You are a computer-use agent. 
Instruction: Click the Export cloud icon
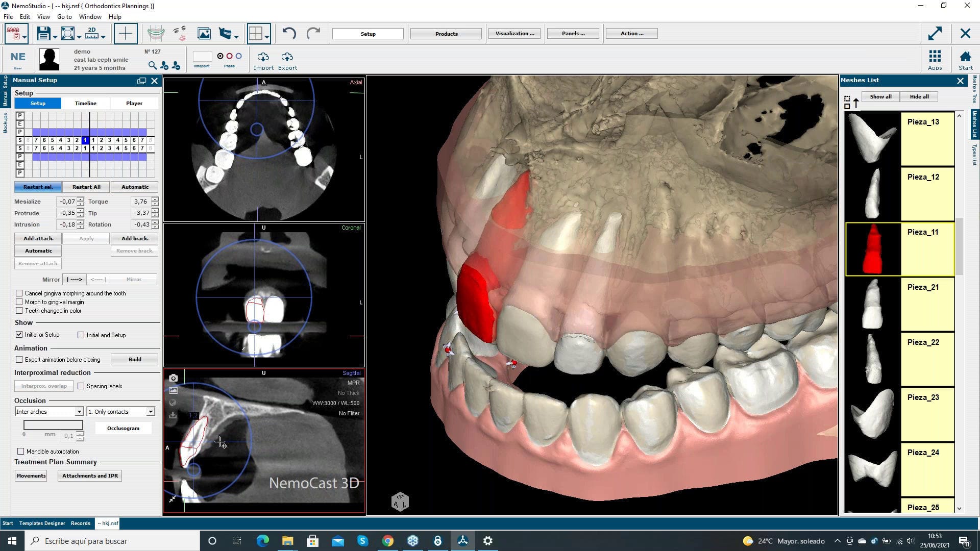pos(287,57)
